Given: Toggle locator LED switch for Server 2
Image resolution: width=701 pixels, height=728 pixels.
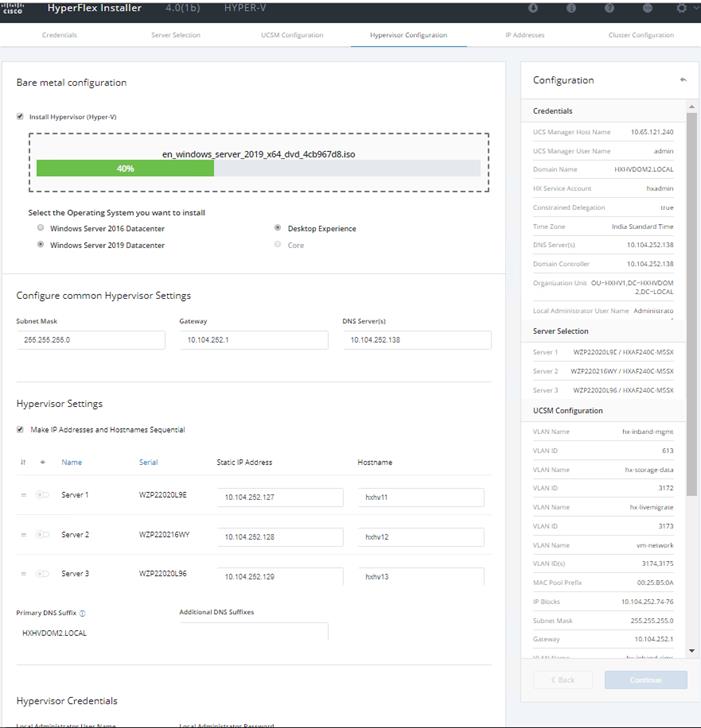Looking at the screenshot, I should pos(42,534).
